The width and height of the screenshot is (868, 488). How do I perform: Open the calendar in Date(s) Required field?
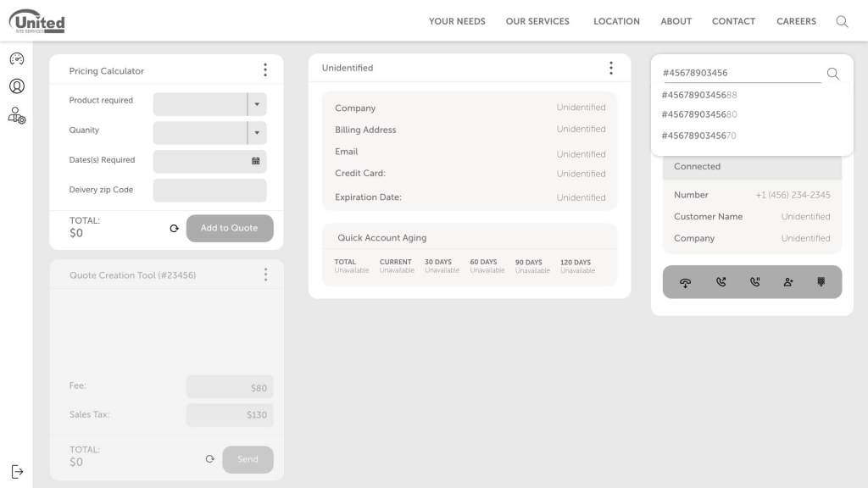[x=255, y=161]
